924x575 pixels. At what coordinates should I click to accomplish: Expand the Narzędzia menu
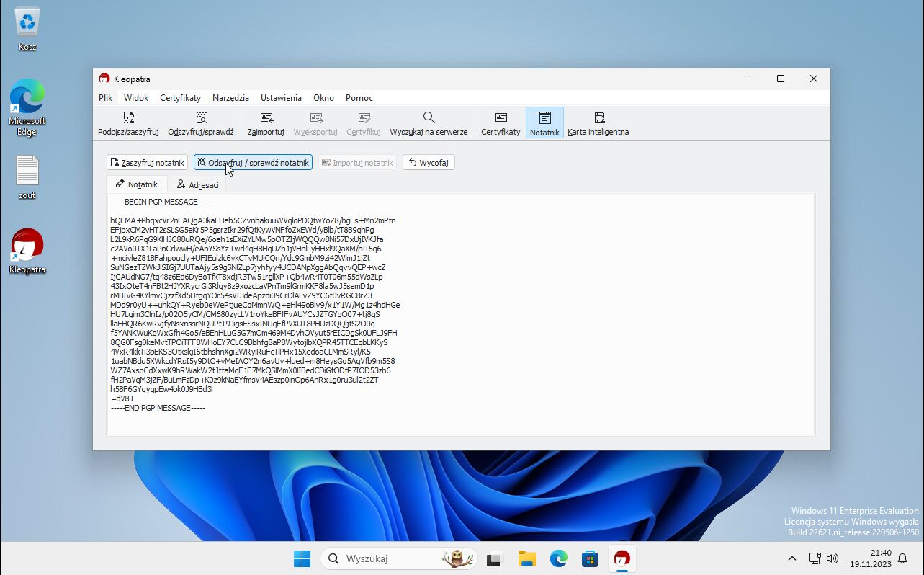[x=230, y=98]
